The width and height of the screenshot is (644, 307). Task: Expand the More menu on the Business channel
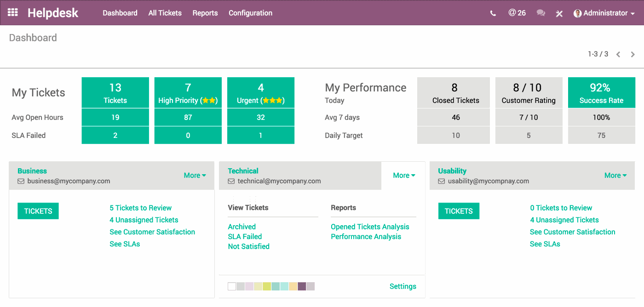195,175
